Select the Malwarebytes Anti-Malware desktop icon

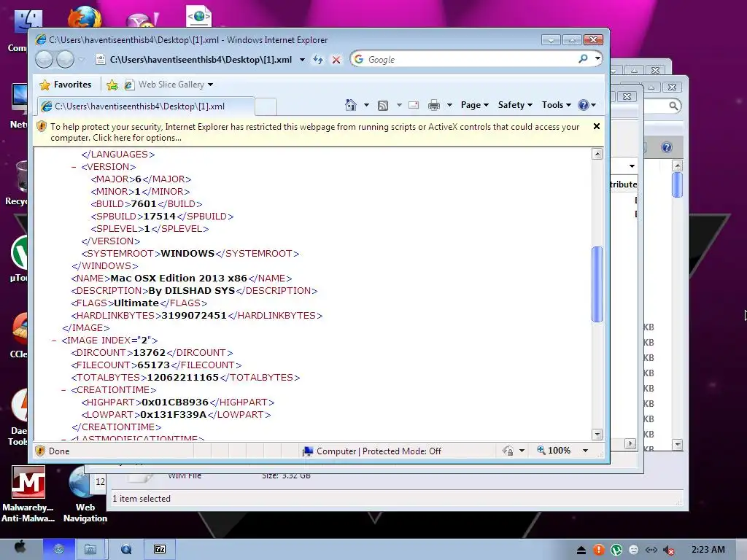click(28, 494)
